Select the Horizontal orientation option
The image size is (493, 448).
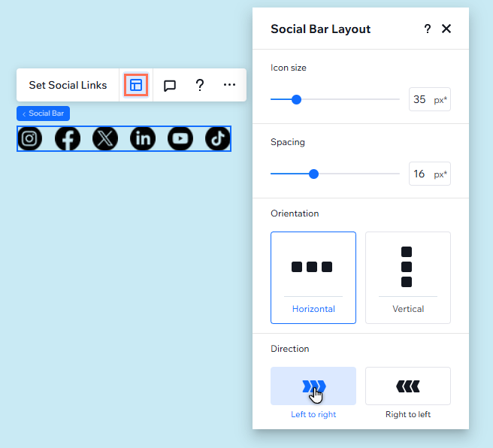pos(313,277)
